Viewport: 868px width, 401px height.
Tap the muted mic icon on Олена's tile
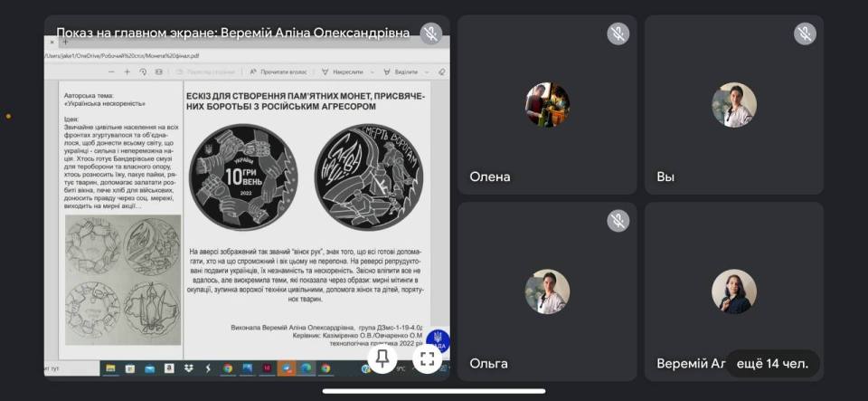(x=618, y=33)
